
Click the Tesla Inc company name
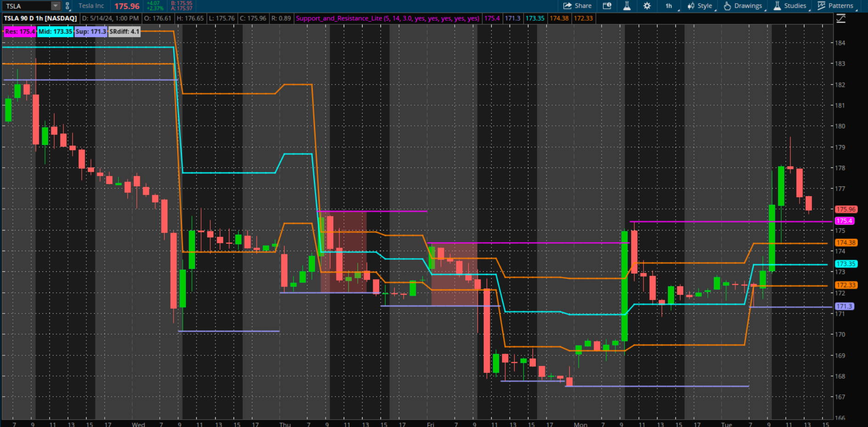91,6
